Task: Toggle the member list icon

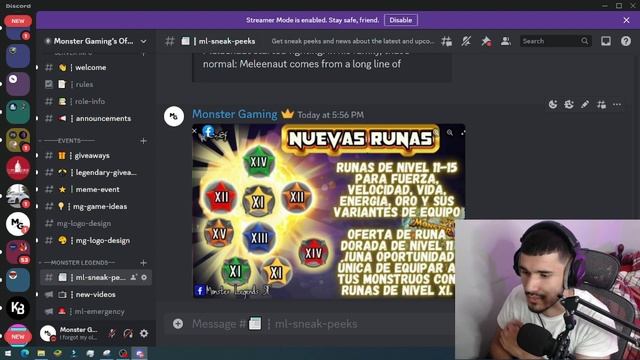Action: pos(506,41)
